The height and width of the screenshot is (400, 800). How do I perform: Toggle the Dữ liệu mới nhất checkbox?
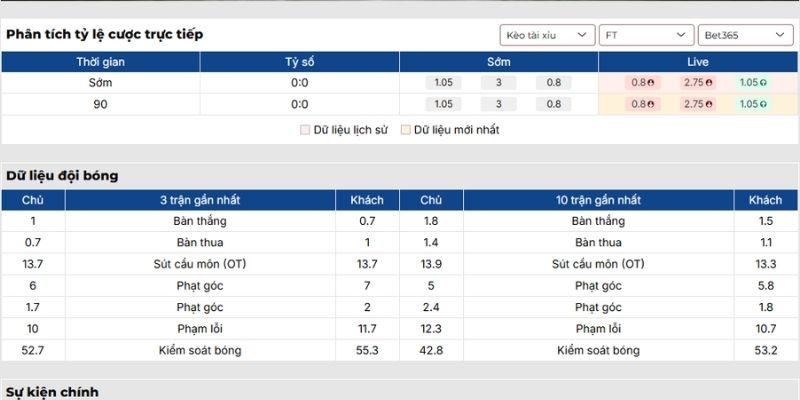(406, 130)
